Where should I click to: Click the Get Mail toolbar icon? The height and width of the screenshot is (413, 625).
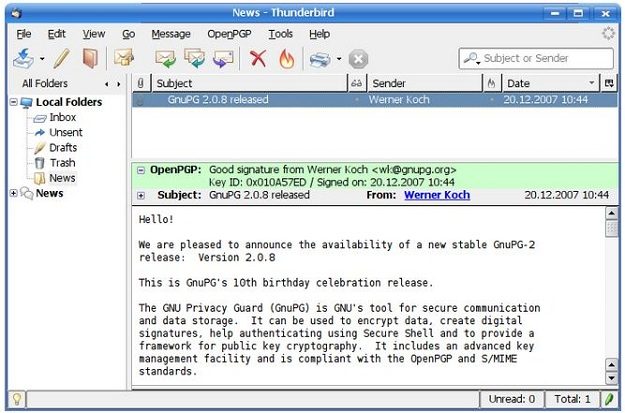(23, 59)
